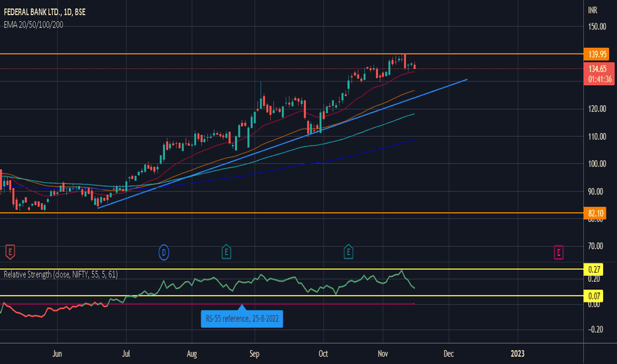Click the 2023 label on time axis

pos(518,354)
